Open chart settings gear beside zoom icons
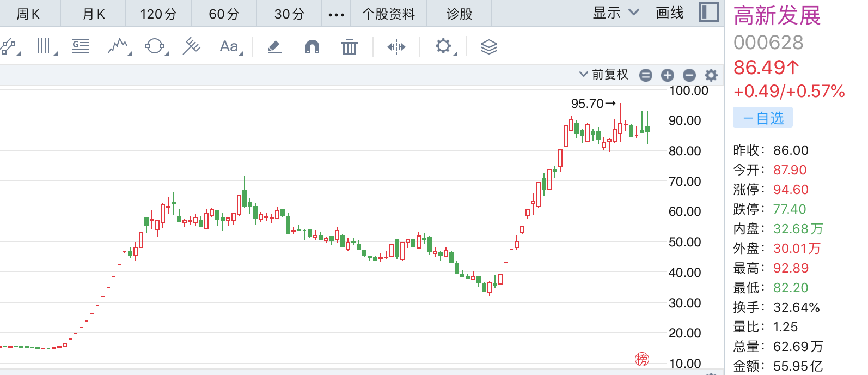This screenshot has height=375, width=868. [711, 75]
